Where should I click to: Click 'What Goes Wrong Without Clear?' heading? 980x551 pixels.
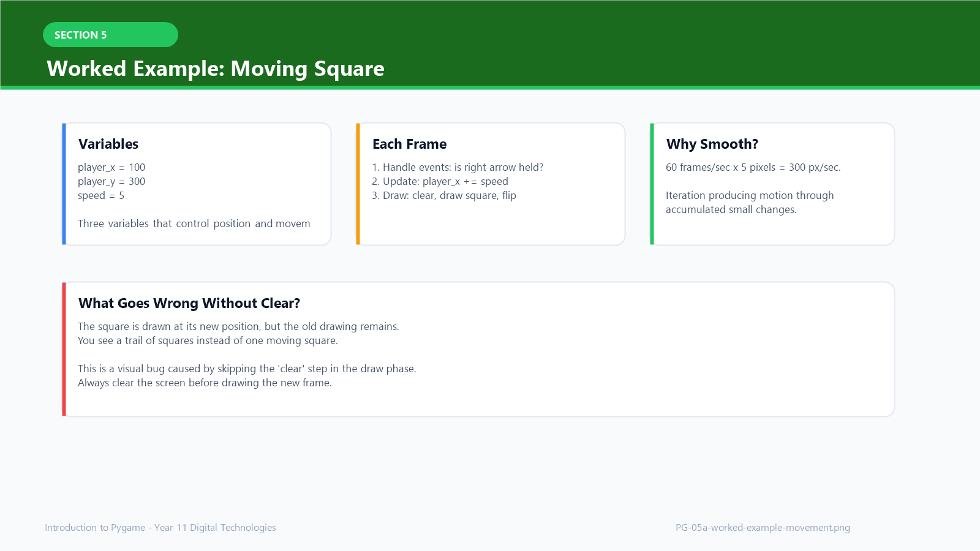[189, 303]
